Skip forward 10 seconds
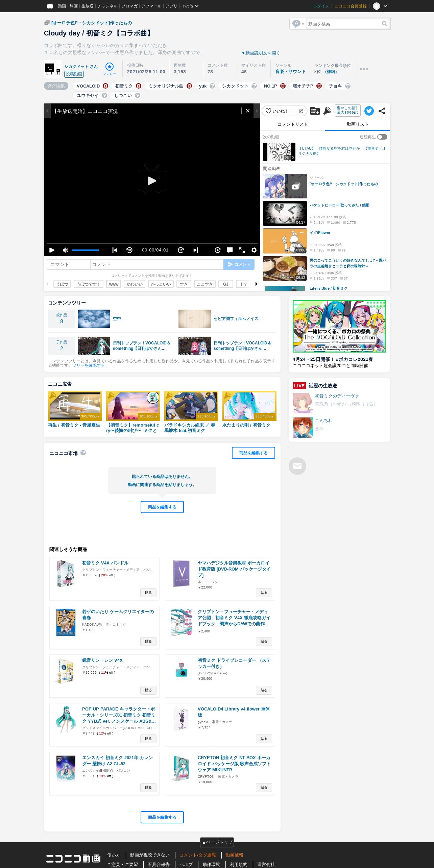The image size is (434, 868). tap(181, 250)
